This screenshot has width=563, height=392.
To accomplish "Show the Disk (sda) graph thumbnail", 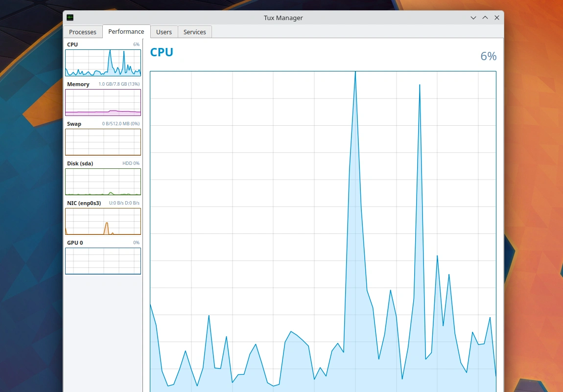I will 103,182.
